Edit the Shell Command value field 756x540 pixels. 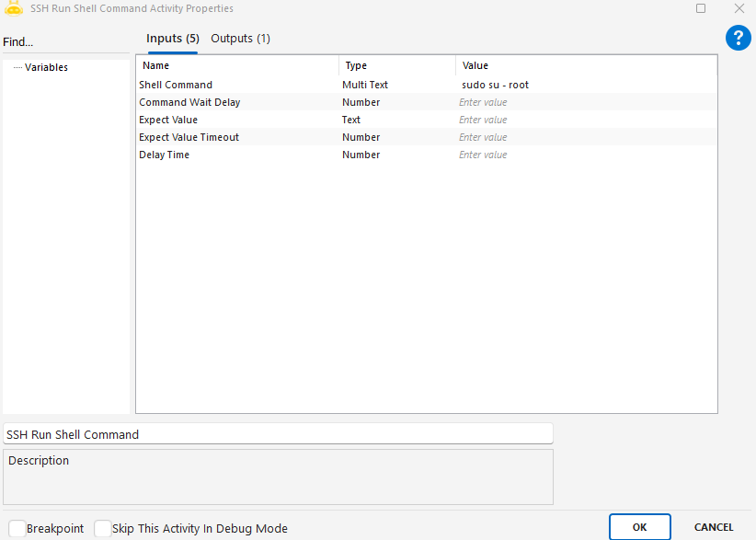click(585, 85)
